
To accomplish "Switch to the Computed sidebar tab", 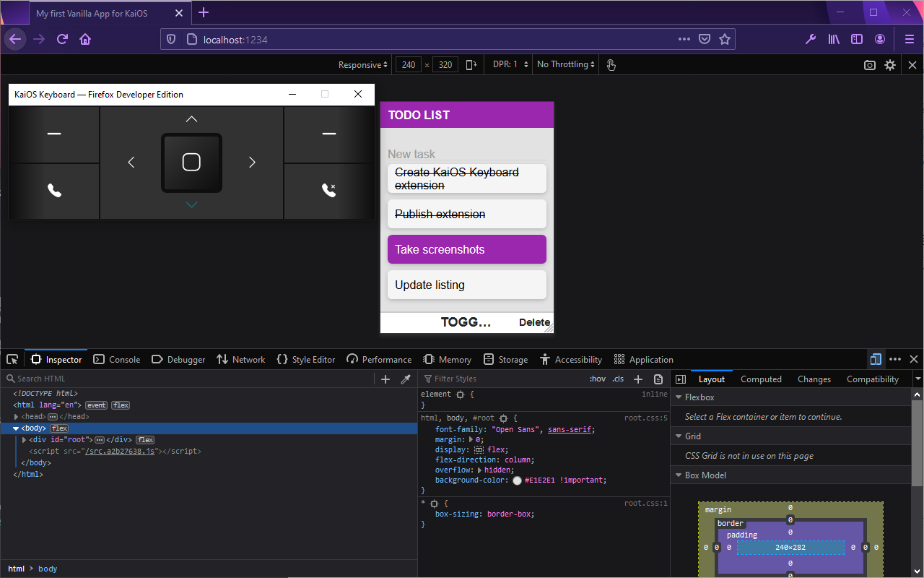I will point(761,379).
